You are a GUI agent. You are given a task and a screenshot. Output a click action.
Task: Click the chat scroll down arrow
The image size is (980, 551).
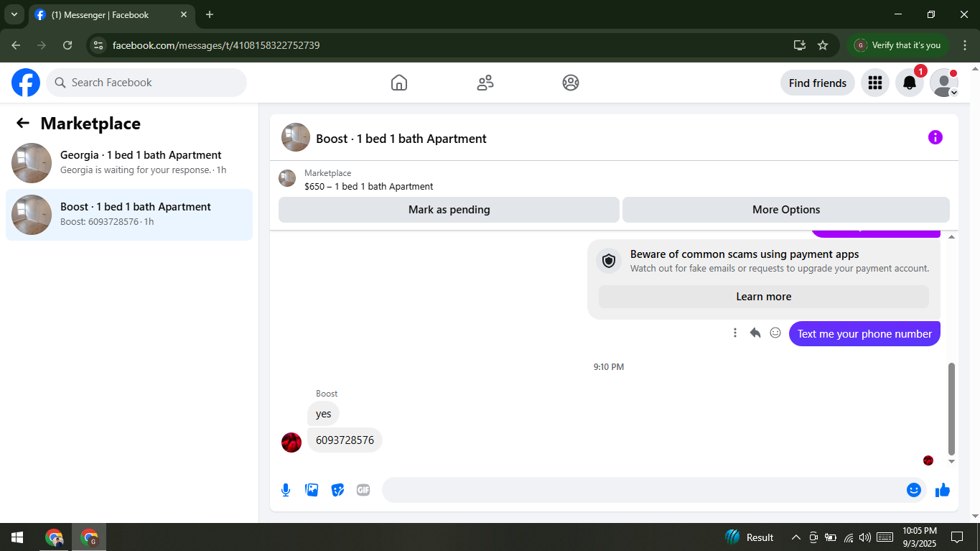(x=952, y=462)
